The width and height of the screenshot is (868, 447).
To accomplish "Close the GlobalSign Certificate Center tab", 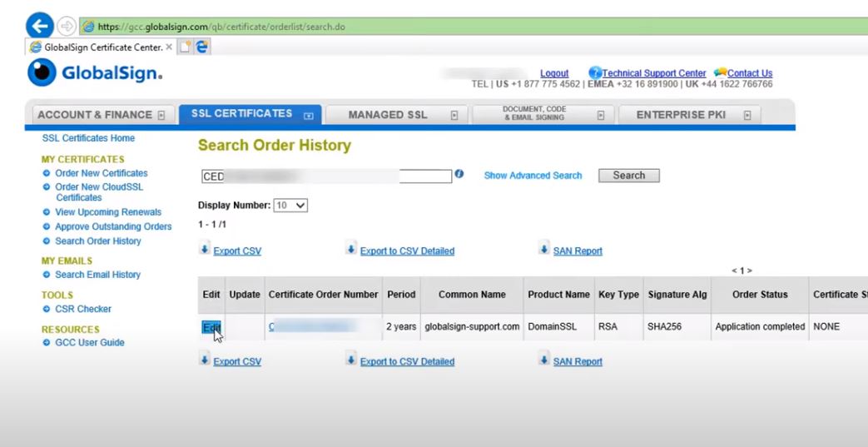I will click(x=169, y=47).
